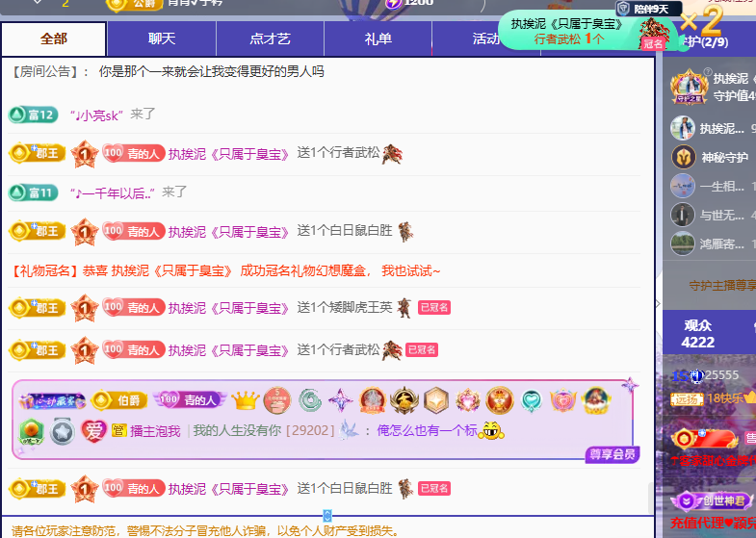
Task: Click the 礼物冠名 congratulation message
Action: pos(225,271)
